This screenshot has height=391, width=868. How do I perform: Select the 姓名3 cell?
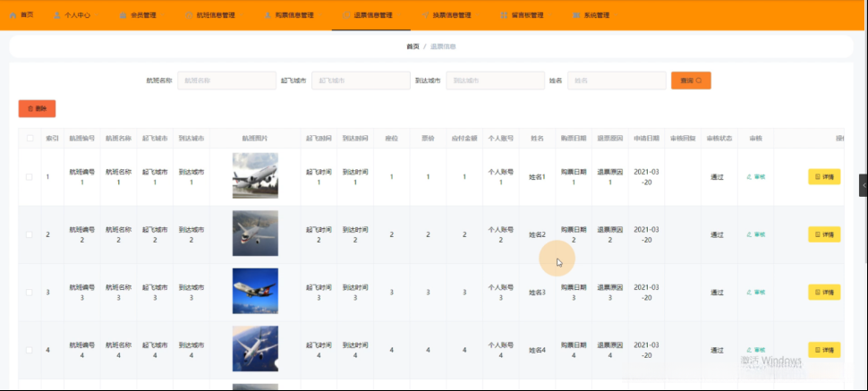(x=537, y=293)
